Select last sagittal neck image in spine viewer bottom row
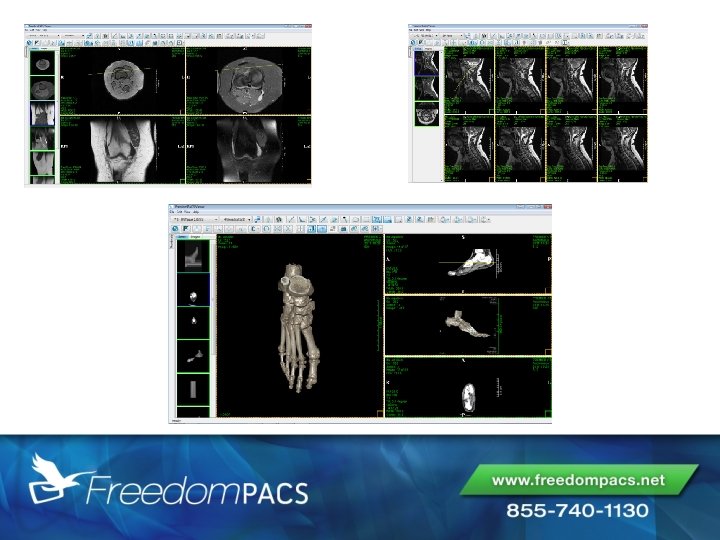Viewport: 720px width, 540px height. tap(622, 148)
